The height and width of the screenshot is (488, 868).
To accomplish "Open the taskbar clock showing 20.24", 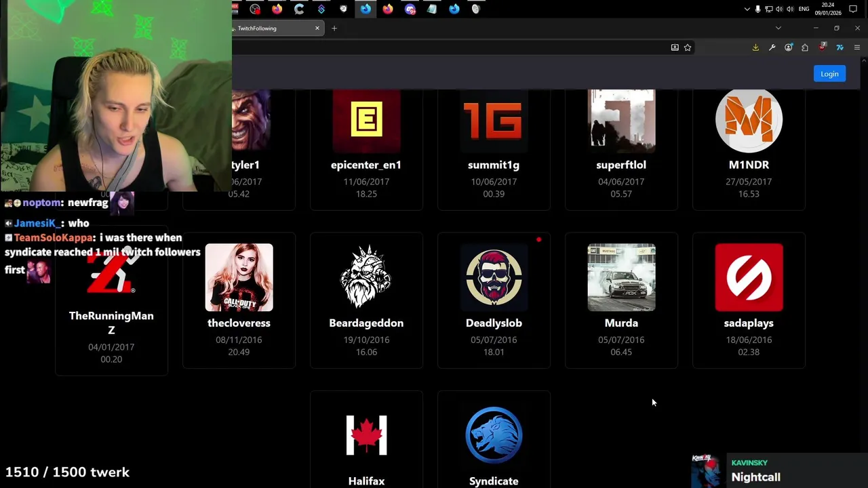I will pos(828,9).
